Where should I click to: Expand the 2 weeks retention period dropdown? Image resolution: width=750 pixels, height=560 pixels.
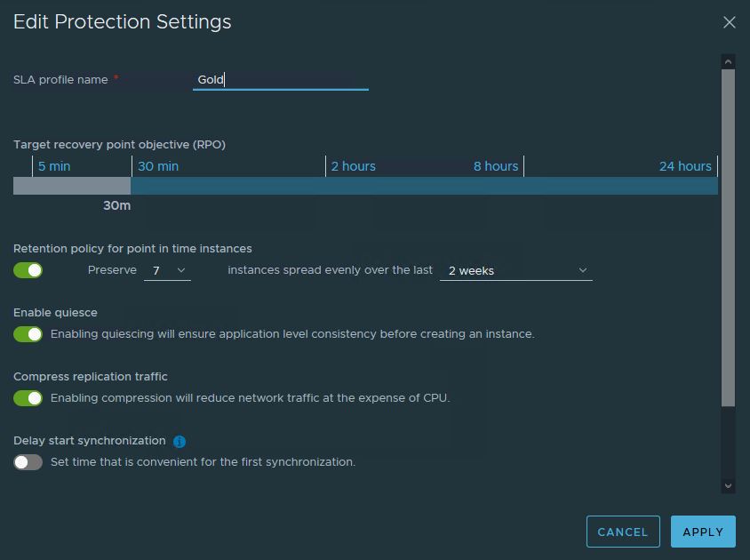point(515,270)
